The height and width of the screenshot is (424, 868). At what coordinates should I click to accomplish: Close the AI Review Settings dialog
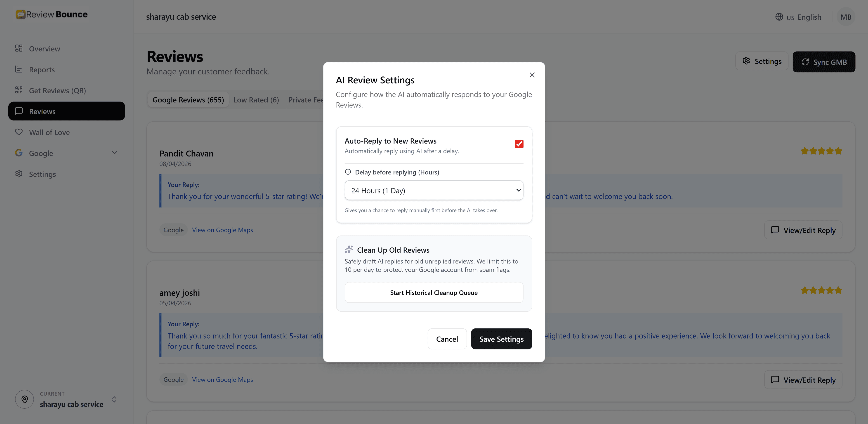pos(532,75)
